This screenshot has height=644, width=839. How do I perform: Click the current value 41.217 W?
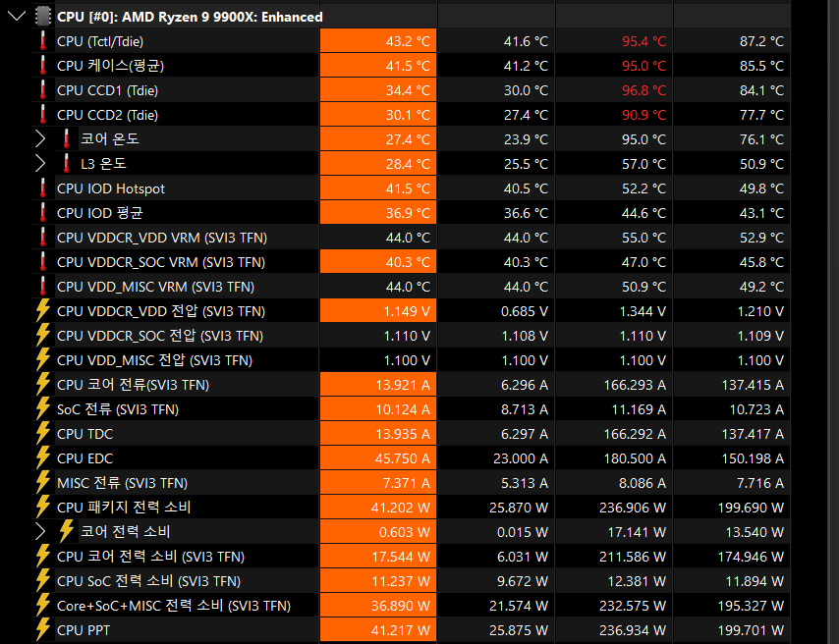401,630
